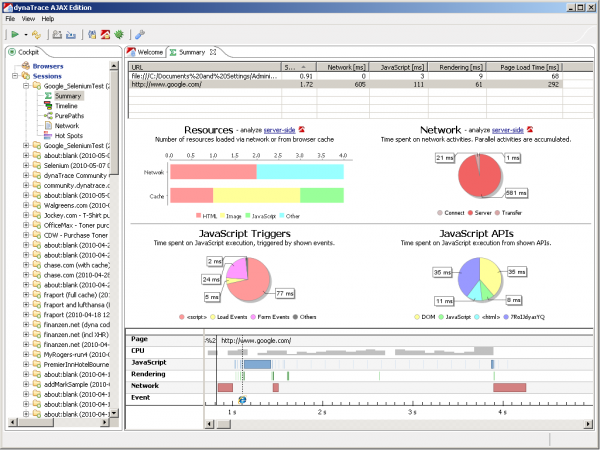The height and width of the screenshot is (450, 600).
Task: Sort by the URL column header
Action: point(205,67)
